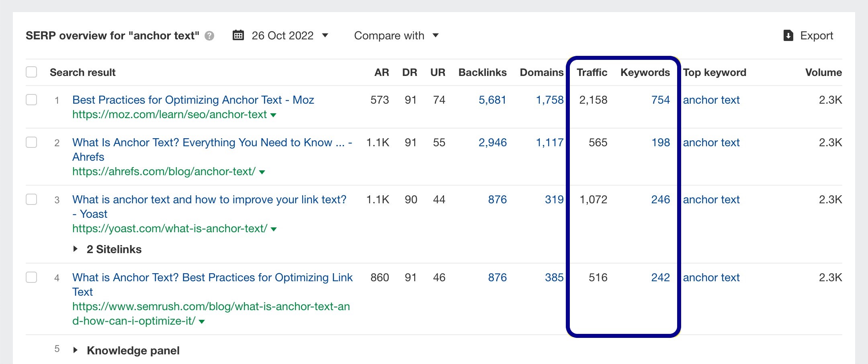Open the moz.com URL dropdown arrow
The height and width of the screenshot is (364, 868).
273,115
